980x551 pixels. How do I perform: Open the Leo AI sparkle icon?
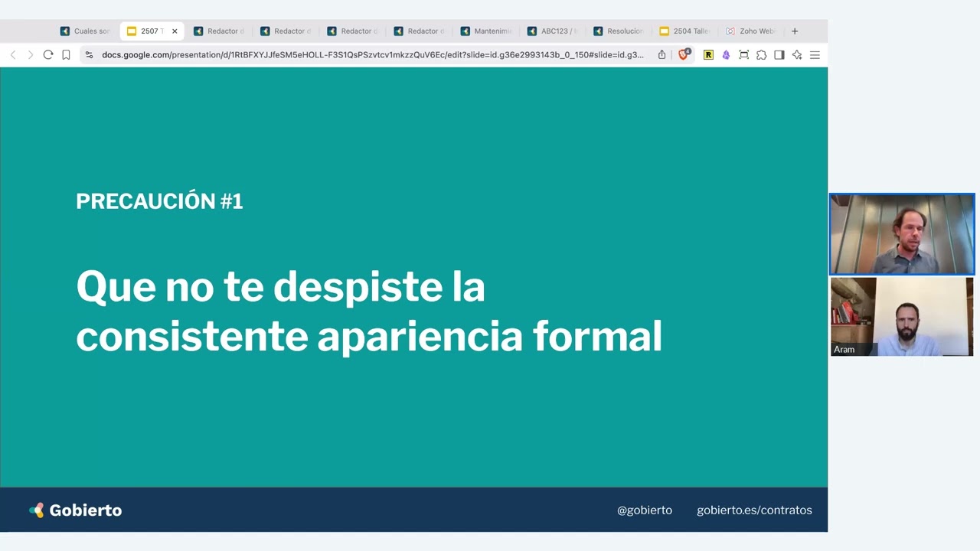[797, 55]
